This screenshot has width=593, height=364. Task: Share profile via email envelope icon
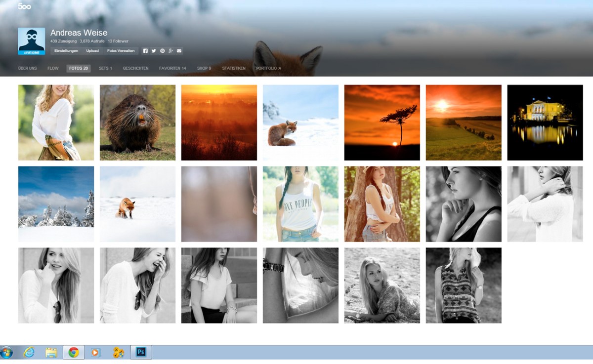(x=179, y=51)
